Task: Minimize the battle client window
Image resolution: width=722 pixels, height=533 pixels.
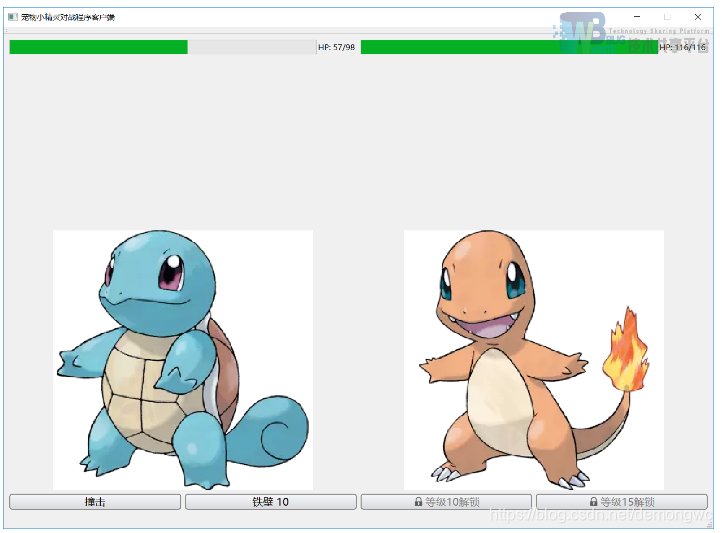Action: click(637, 17)
